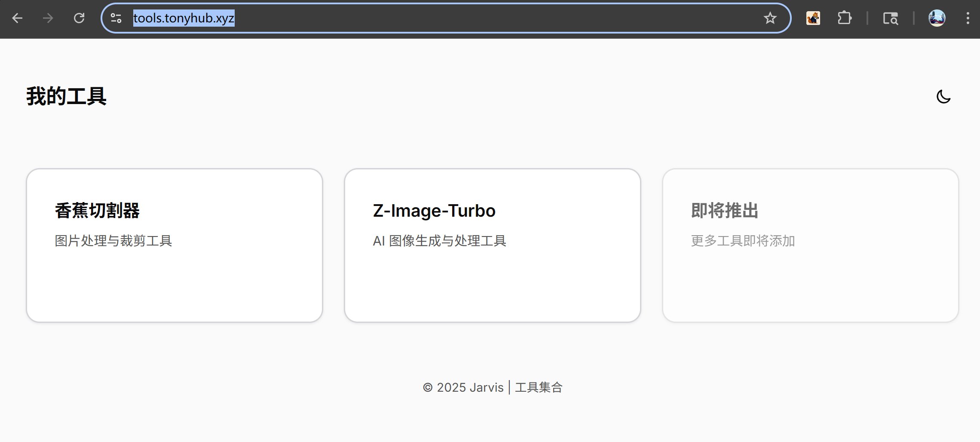The image size is (980, 442).
Task: Click the 图片处理与裁剪工具 description
Action: pyautogui.click(x=113, y=241)
